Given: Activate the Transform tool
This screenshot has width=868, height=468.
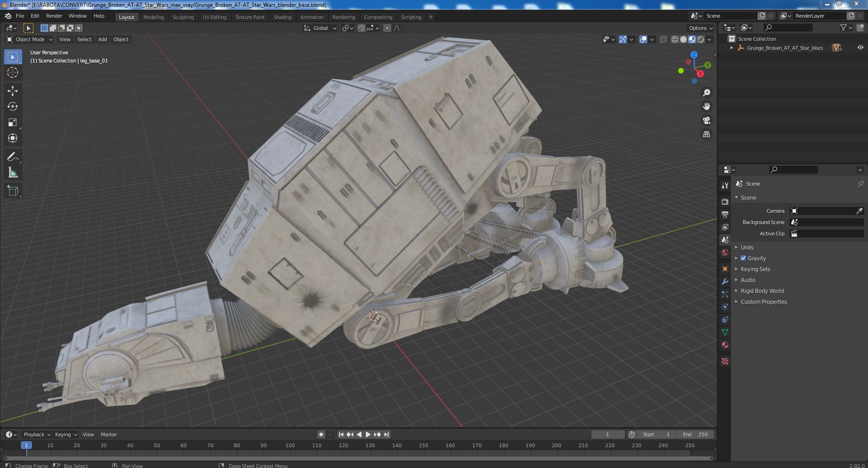Looking at the screenshot, I should [13, 138].
